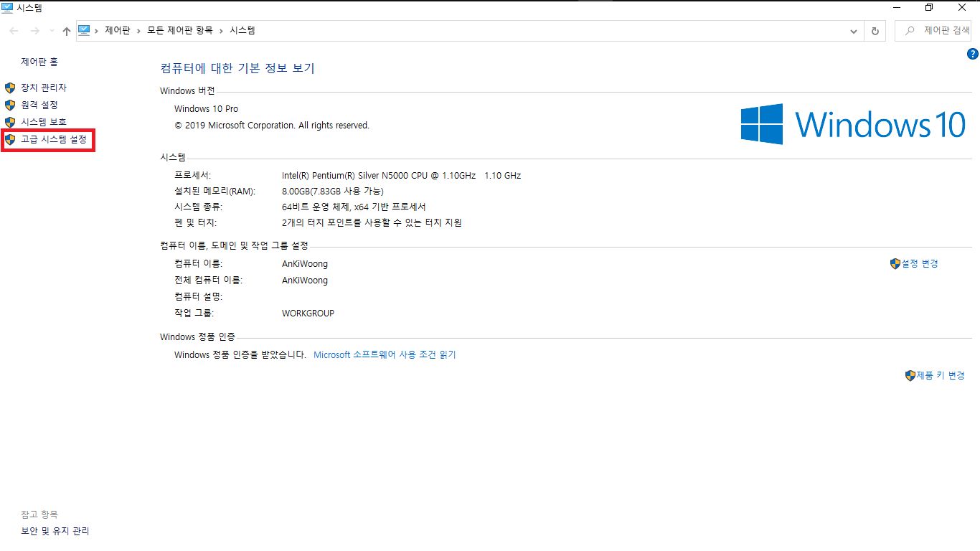Select 시스템 breadcrumb in address bar
Viewport: 980px width, 551px height.
click(242, 31)
